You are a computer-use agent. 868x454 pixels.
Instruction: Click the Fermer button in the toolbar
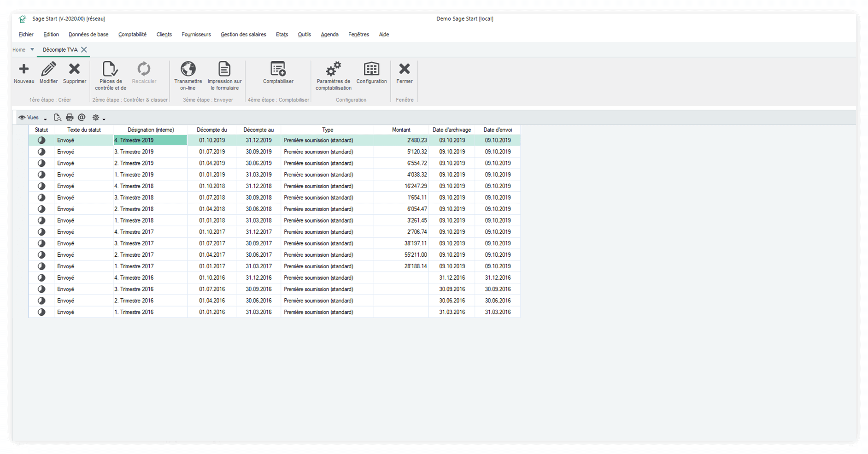click(404, 73)
